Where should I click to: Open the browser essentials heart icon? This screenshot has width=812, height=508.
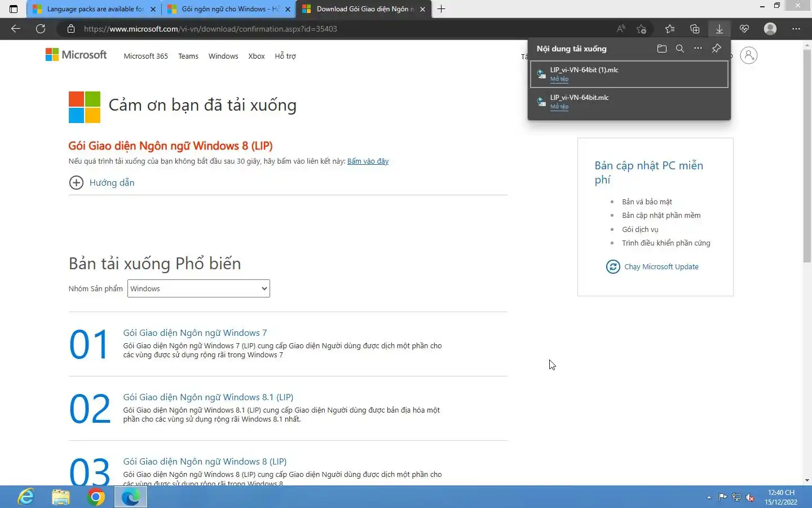(744, 29)
